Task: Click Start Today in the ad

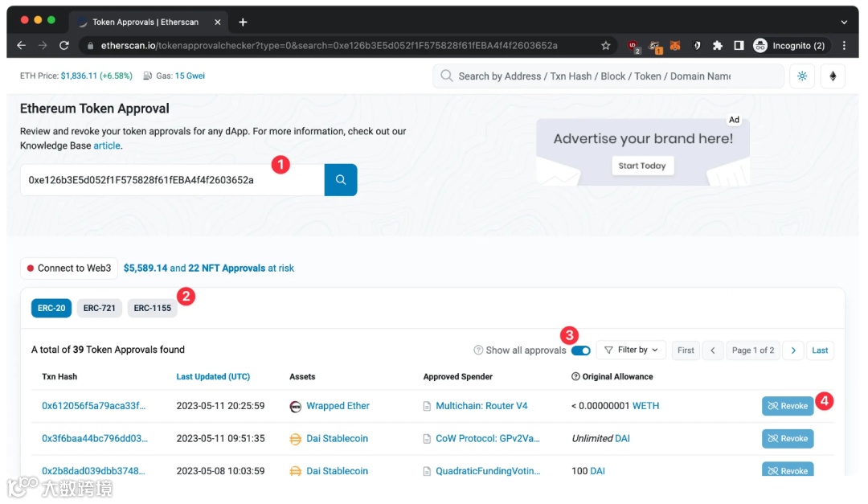Action: coord(642,166)
